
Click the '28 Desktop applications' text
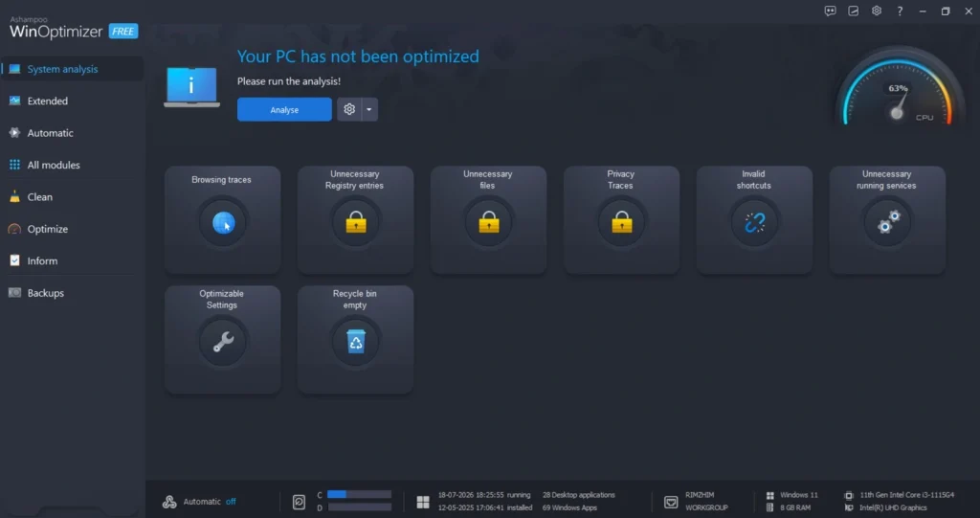(579, 495)
